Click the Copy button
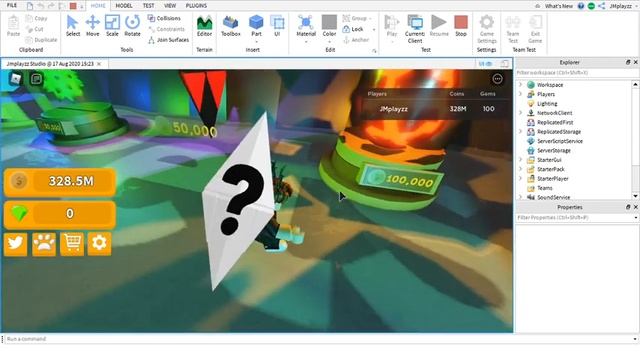Screen dimensions: 640x360 [x=37, y=18]
